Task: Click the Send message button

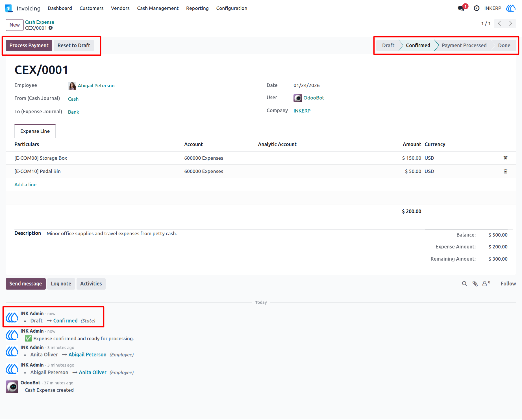Action: 26,284
